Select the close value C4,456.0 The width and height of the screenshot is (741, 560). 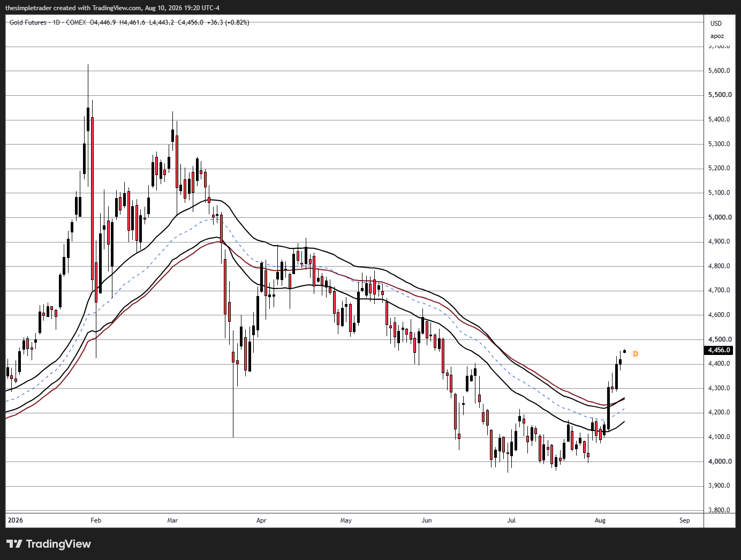click(191, 22)
